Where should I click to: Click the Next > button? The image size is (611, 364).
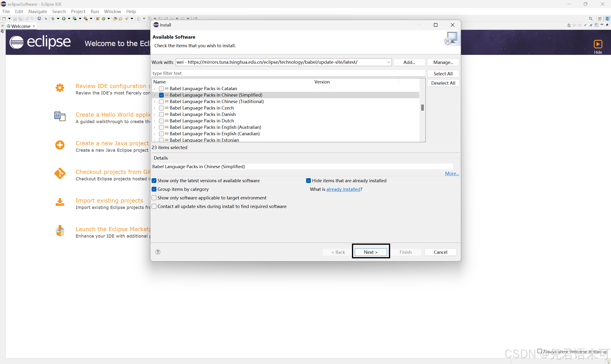click(371, 252)
